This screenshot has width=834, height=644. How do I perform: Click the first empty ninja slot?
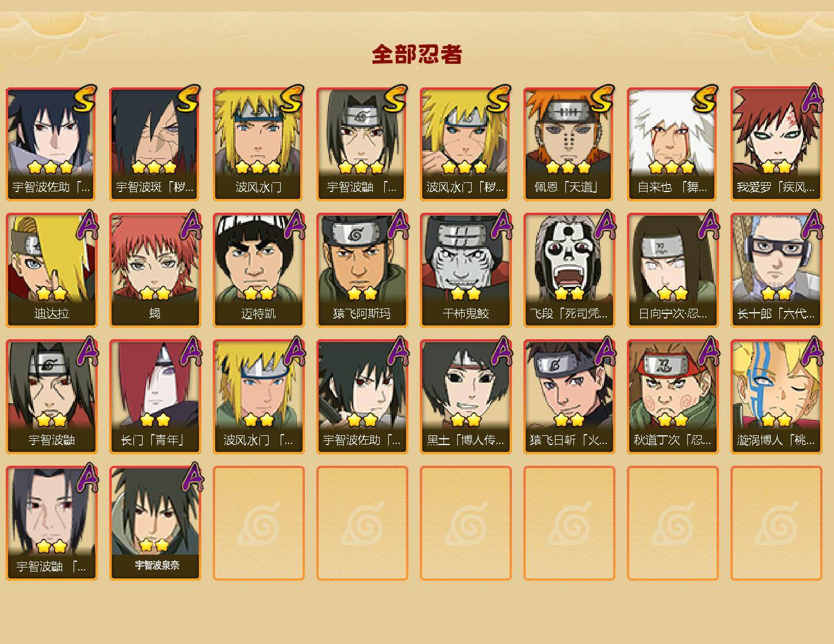(x=259, y=523)
